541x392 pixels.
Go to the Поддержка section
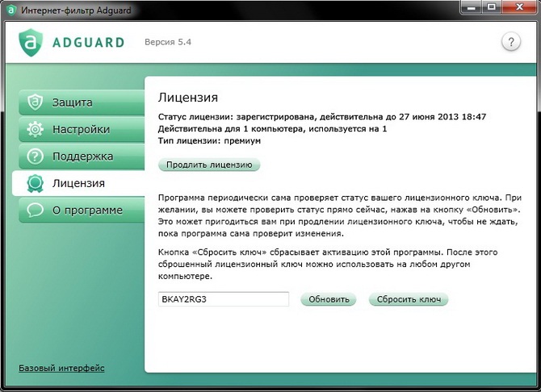pos(82,156)
